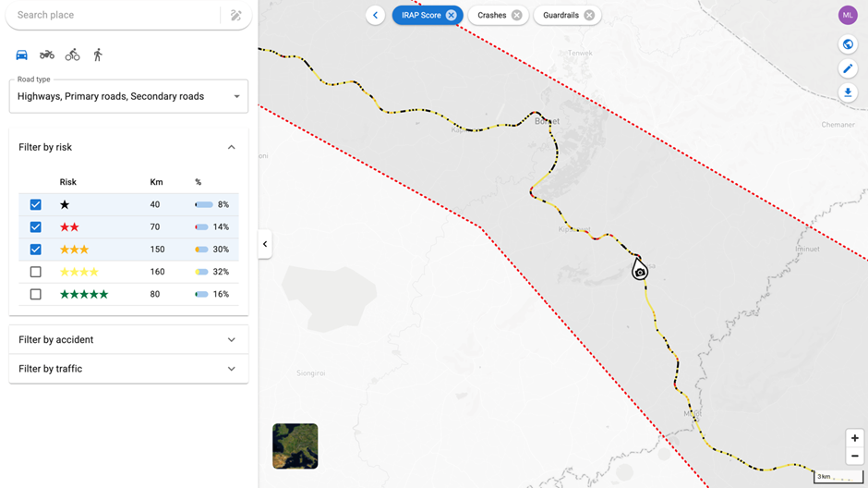868x488 pixels.
Task: Uncheck the two-star risk checkbox
Action: (x=35, y=226)
